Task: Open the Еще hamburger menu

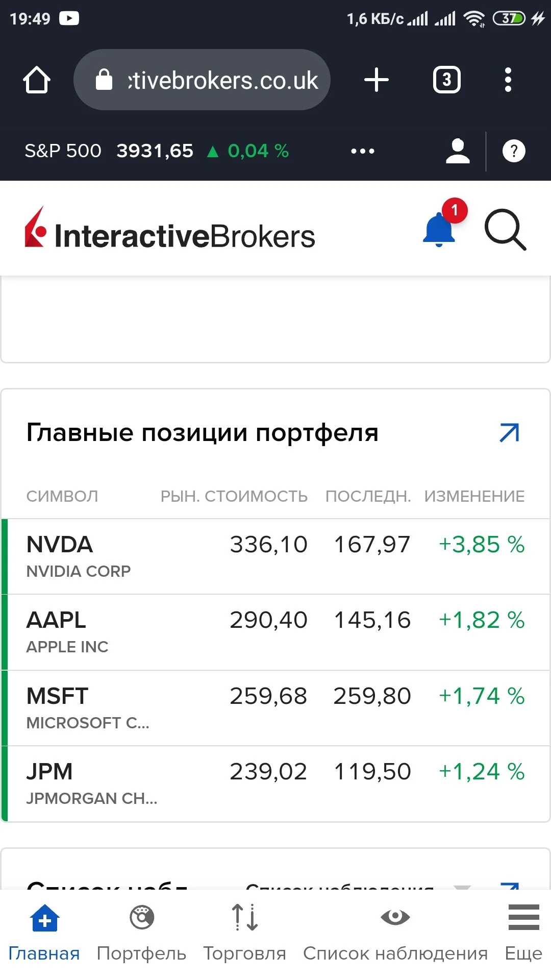Action: (x=523, y=933)
